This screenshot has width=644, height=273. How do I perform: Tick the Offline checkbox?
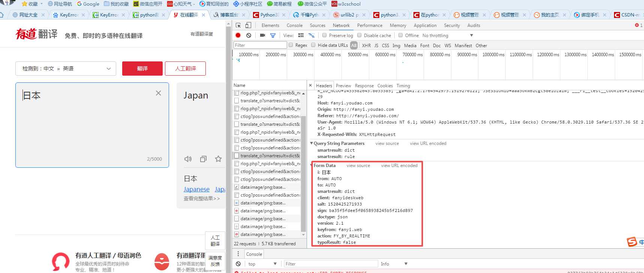click(401, 35)
